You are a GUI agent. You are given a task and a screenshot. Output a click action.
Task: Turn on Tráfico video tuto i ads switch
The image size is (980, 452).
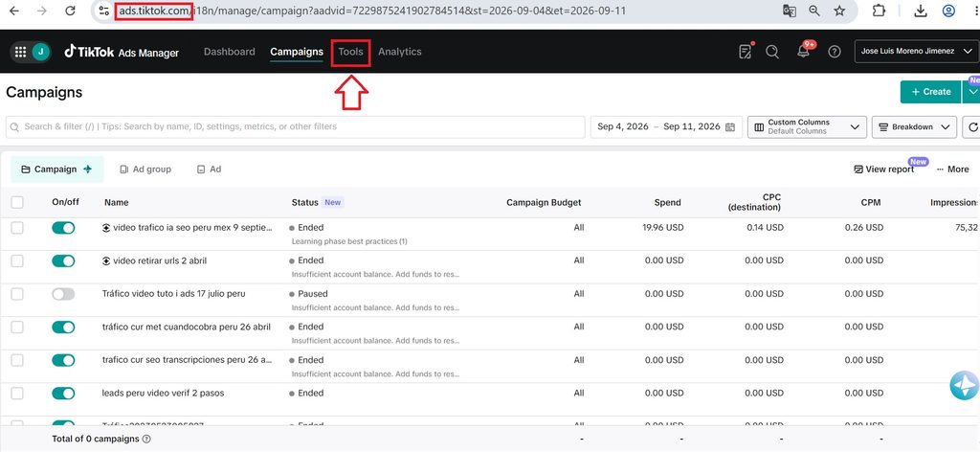63,294
